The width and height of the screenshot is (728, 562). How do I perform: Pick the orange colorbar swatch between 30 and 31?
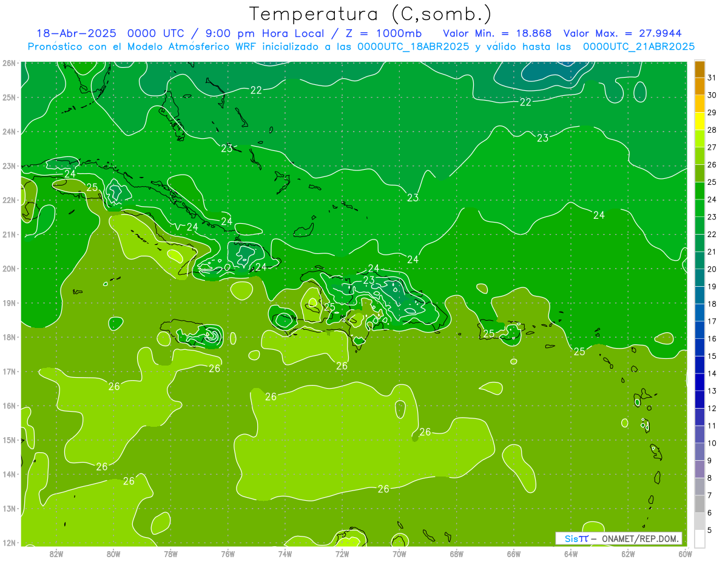tap(699, 86)
